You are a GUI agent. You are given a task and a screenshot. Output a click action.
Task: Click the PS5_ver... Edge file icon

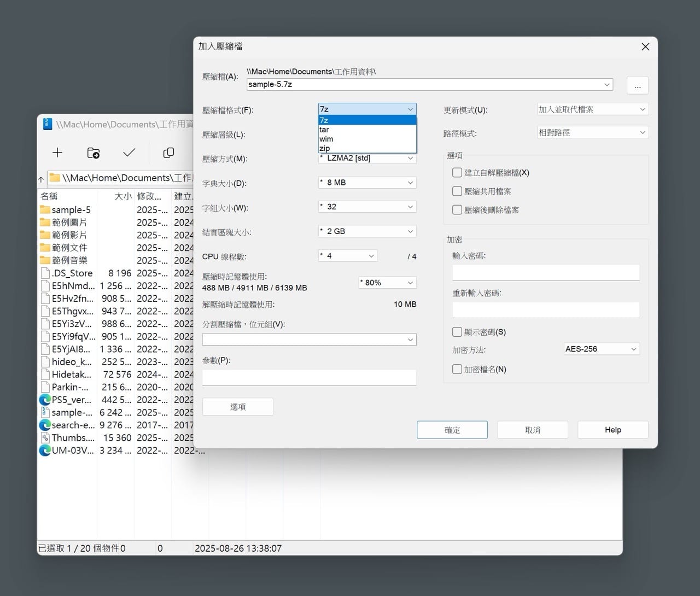[x=45, y=400]
